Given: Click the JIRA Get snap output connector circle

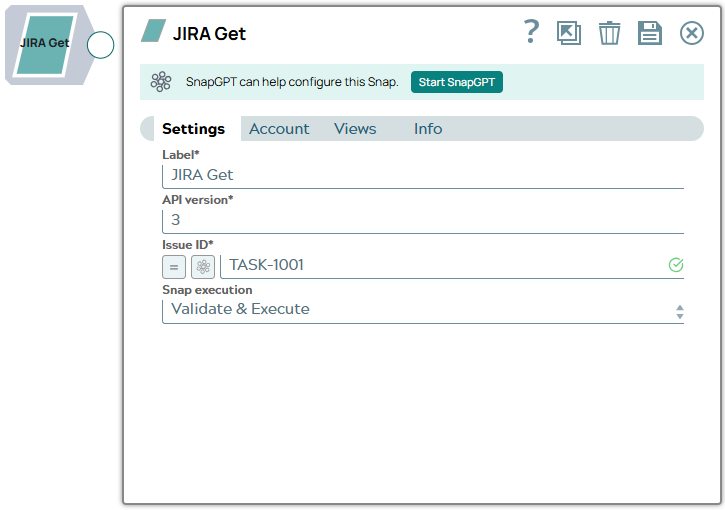Looking at the screenshot, I should point(100,45).
